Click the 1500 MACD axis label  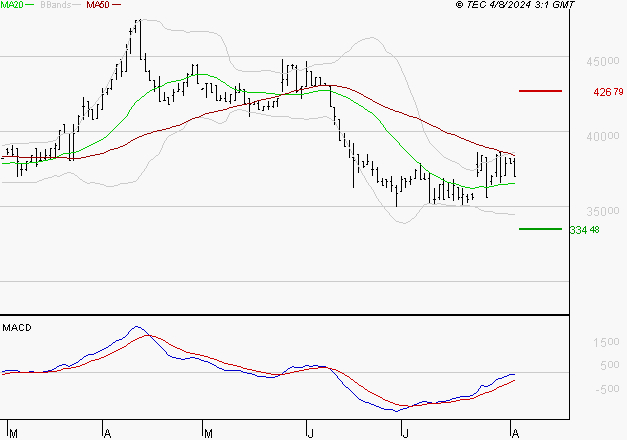(x=606, y=342)
